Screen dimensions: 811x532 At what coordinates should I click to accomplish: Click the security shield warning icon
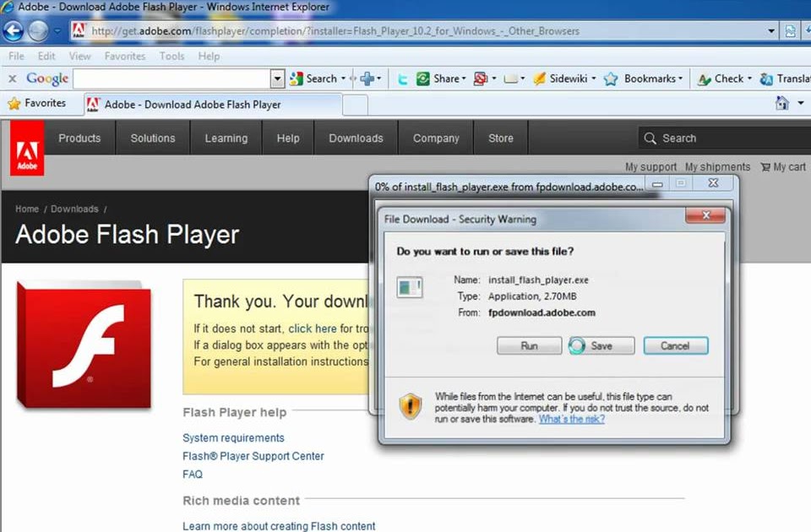click(x=411, y=406)
